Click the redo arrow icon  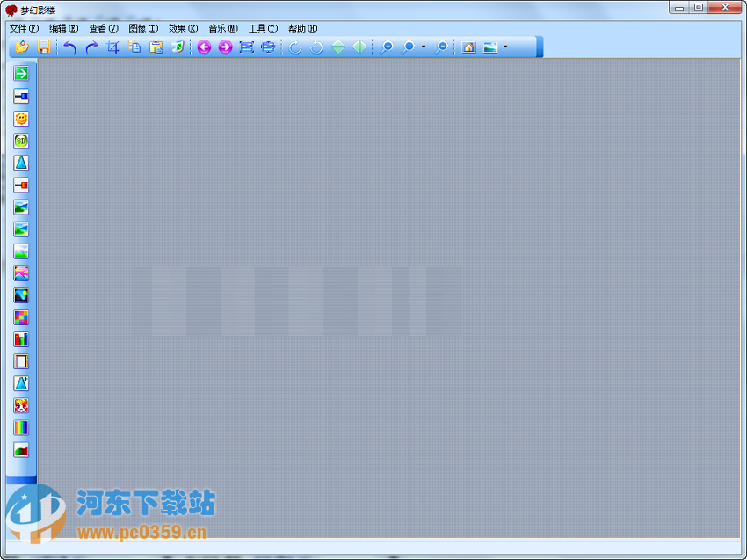pos(92,47)
